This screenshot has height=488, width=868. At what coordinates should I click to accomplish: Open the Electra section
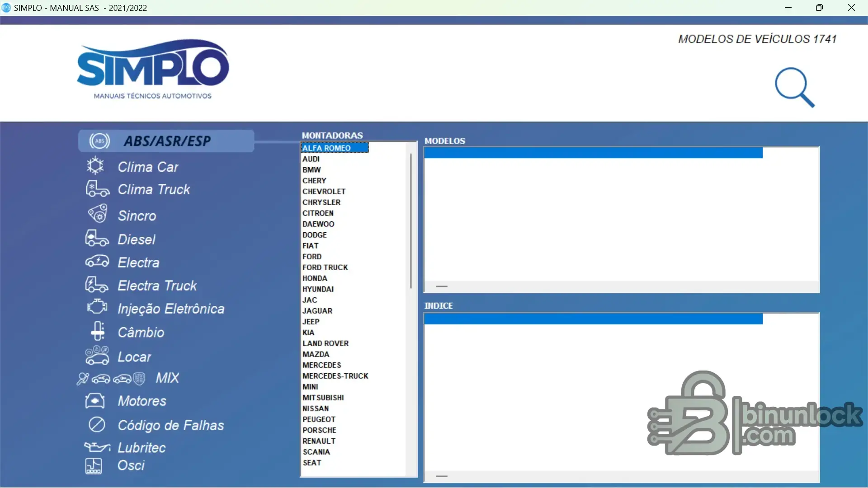[139, 263]
